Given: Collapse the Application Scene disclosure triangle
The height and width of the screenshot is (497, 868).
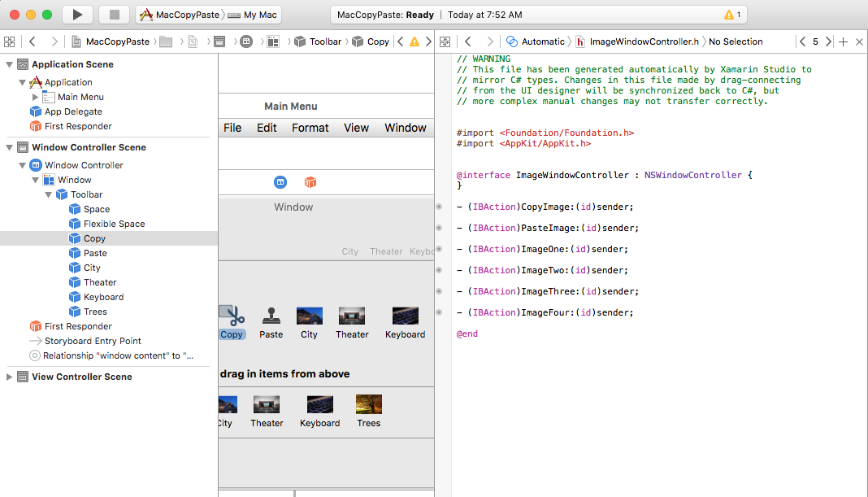Looking at the screenshot, I should (10, 64).
